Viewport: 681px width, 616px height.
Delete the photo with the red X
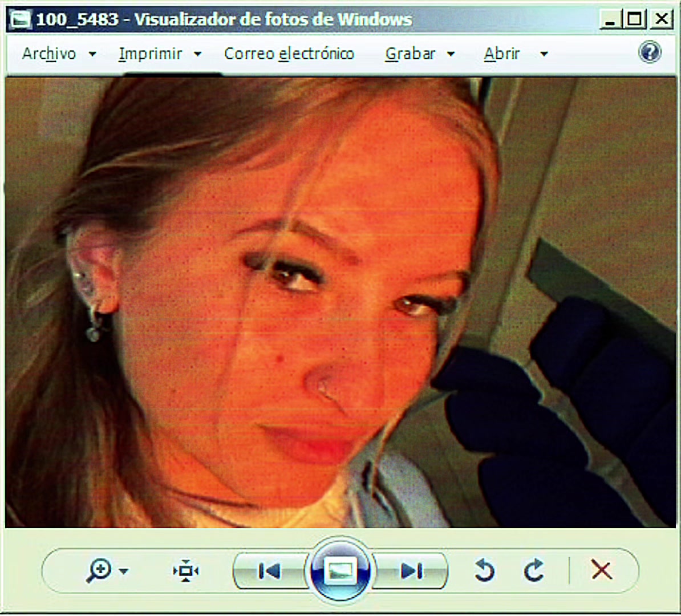coord(602,570)
